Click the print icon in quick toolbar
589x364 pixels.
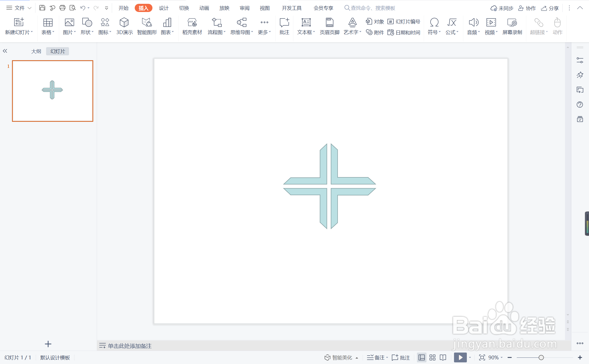62,8
